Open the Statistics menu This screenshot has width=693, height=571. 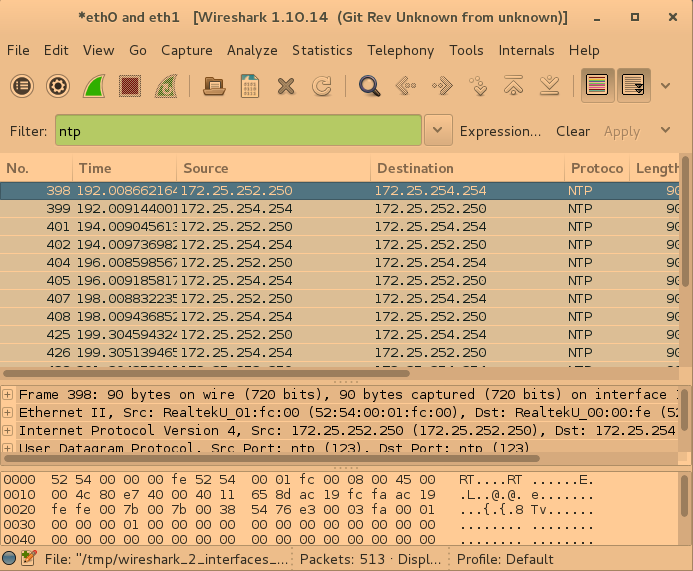(322, 50)
